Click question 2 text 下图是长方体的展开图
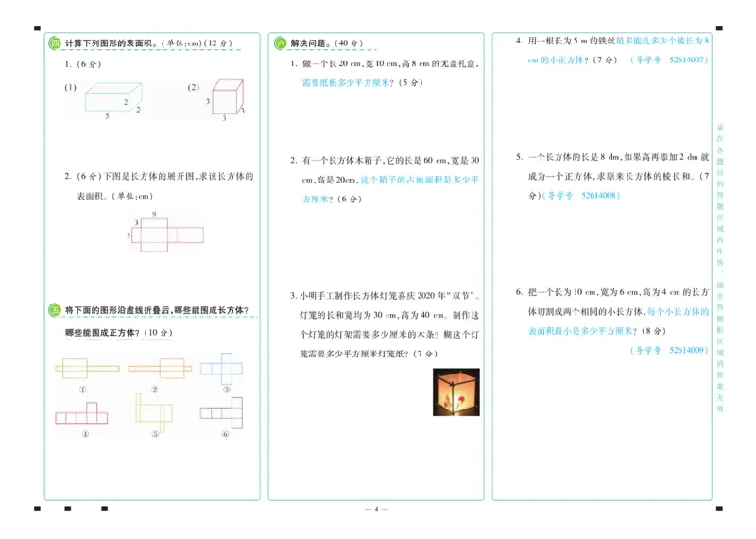The width and height of the screenshot is (756, 539). tap(150, 177)
